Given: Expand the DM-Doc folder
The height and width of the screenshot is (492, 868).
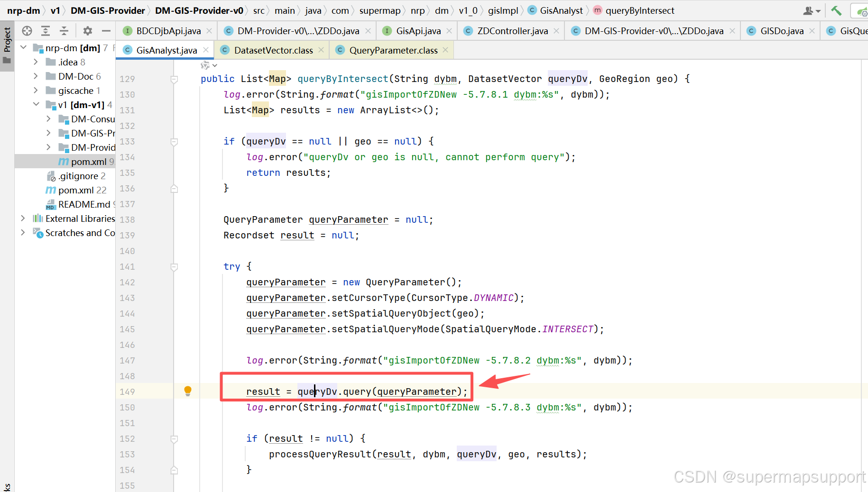Looking at the screenshot, I should 36,76.
